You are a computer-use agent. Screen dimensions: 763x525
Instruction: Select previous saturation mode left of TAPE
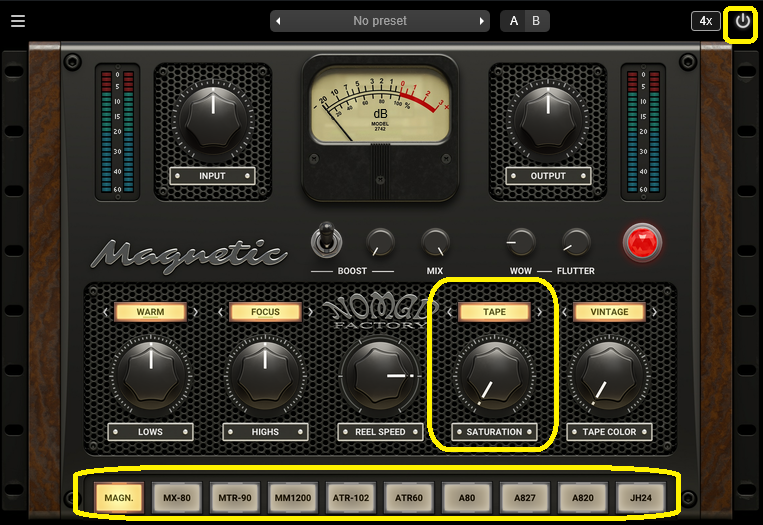tap(449, 312)
